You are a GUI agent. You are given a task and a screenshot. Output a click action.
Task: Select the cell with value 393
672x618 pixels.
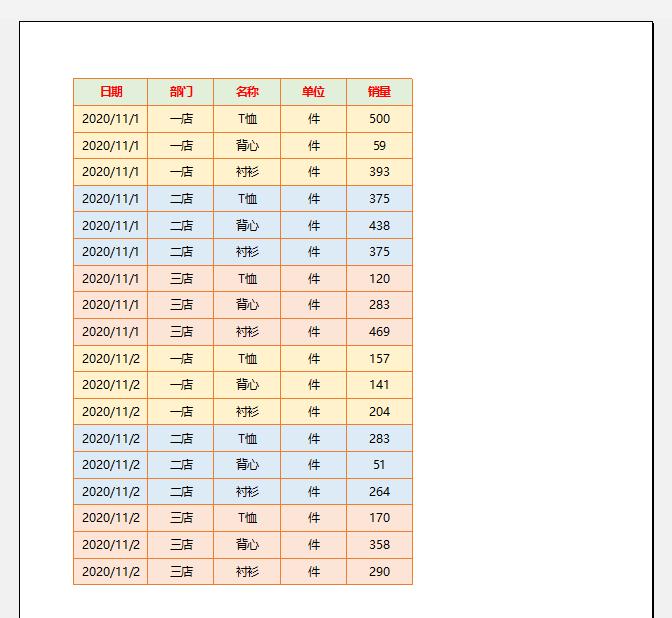[379, 172]
